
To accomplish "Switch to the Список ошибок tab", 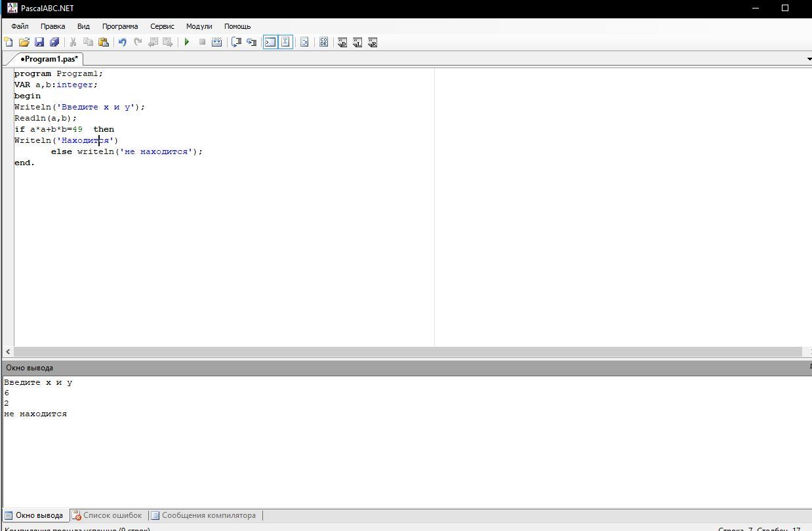I will [107, 515].
